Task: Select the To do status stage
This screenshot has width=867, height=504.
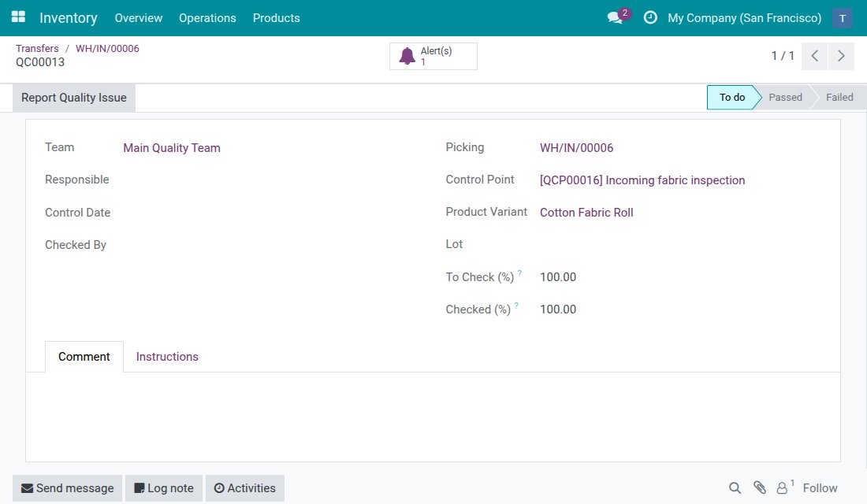Action: pos(731,98)
